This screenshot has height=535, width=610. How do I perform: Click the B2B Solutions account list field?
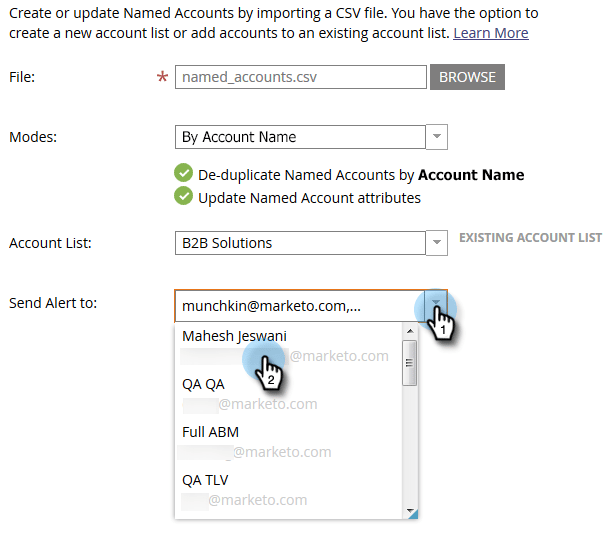[300, 243]
